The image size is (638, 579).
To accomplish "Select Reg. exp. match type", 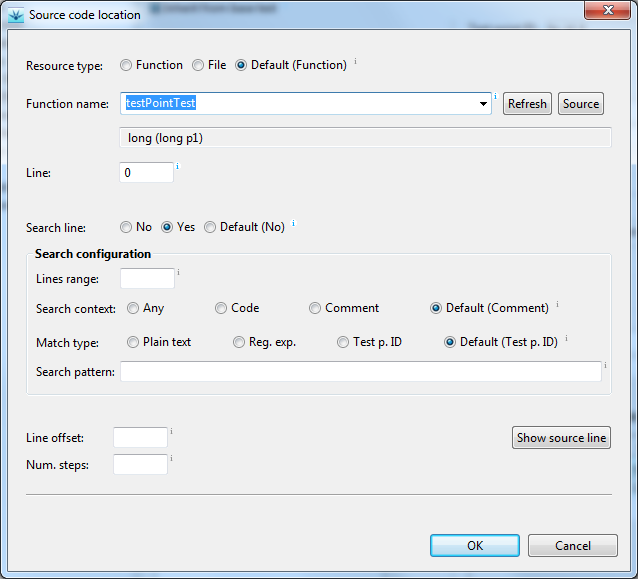I will (239, 342).
